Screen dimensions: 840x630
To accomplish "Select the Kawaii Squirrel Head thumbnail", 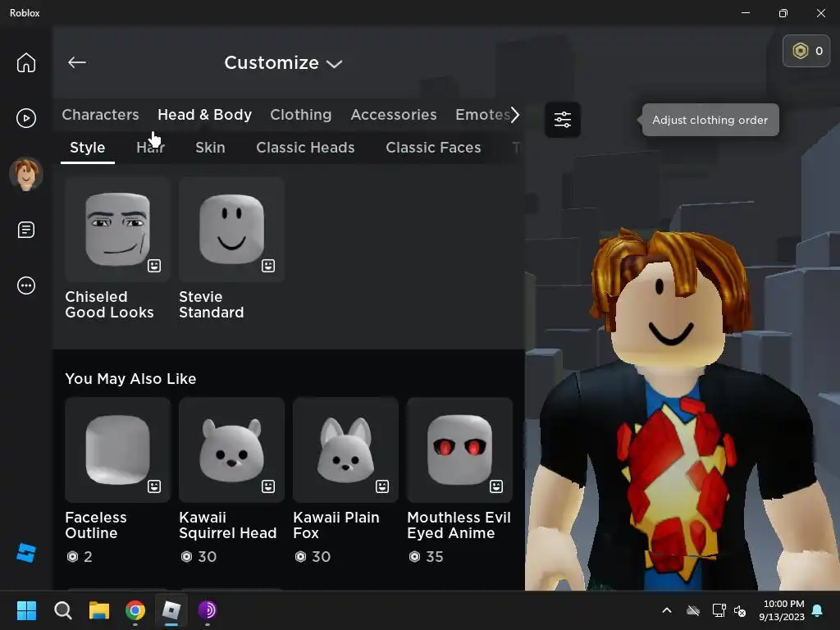I will pos(231,450).
